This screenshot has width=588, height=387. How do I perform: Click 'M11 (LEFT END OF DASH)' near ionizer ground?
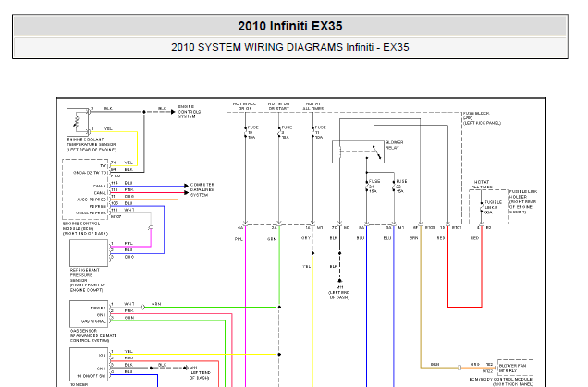tap(200, 373)
